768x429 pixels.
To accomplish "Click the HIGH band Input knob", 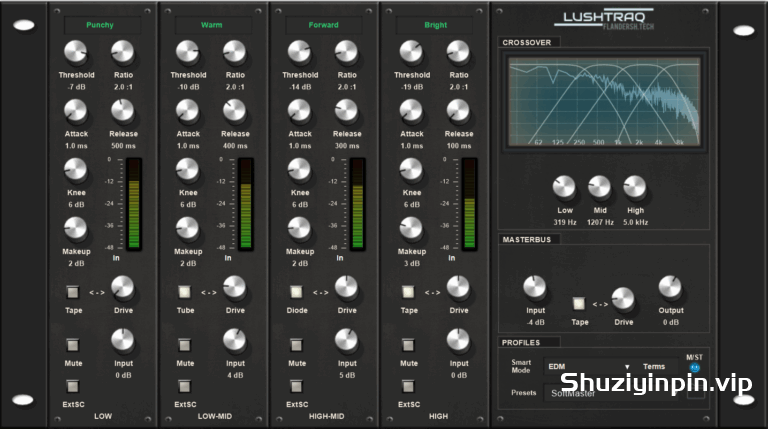I will 457,340.
